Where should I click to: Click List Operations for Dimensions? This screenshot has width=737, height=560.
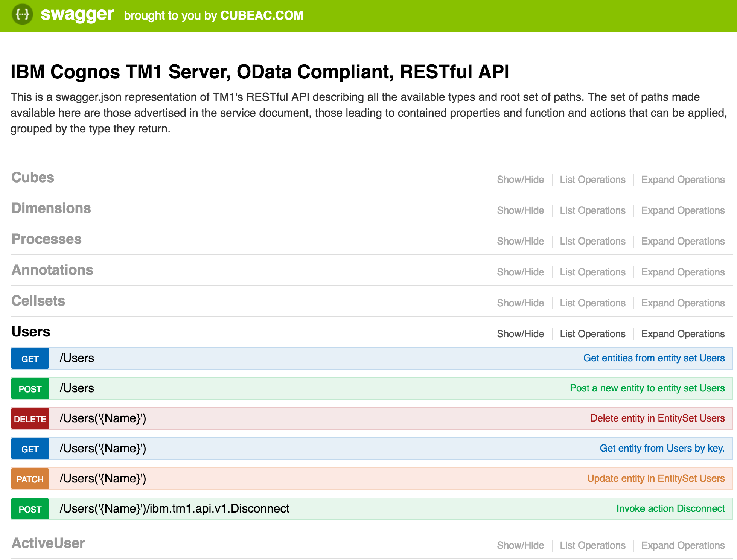pyautogui.click(x=592, y=210)
